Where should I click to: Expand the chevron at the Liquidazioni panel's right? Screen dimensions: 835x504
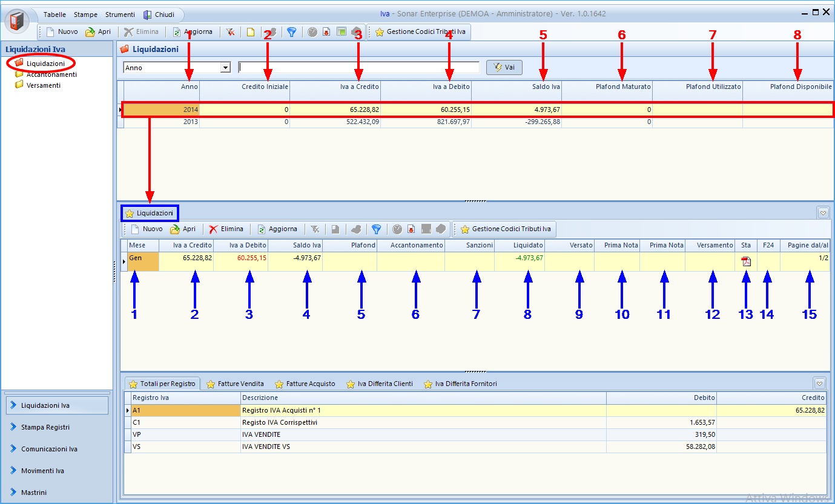(x=822, y=213)
